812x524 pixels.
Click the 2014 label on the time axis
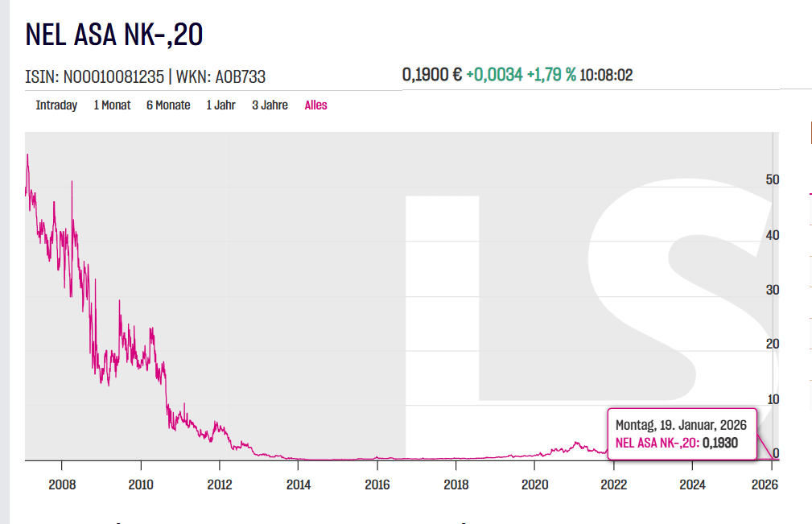coord(299,485)
